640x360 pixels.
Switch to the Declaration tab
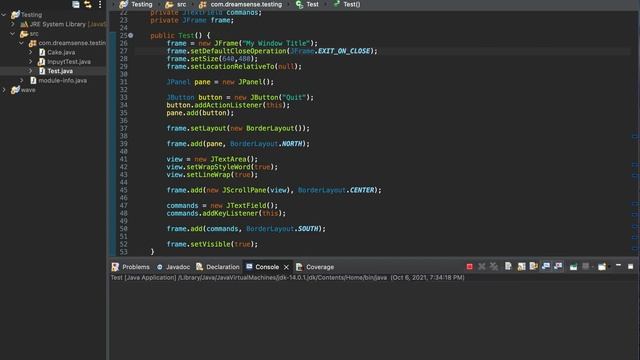(x=218, y=267)
